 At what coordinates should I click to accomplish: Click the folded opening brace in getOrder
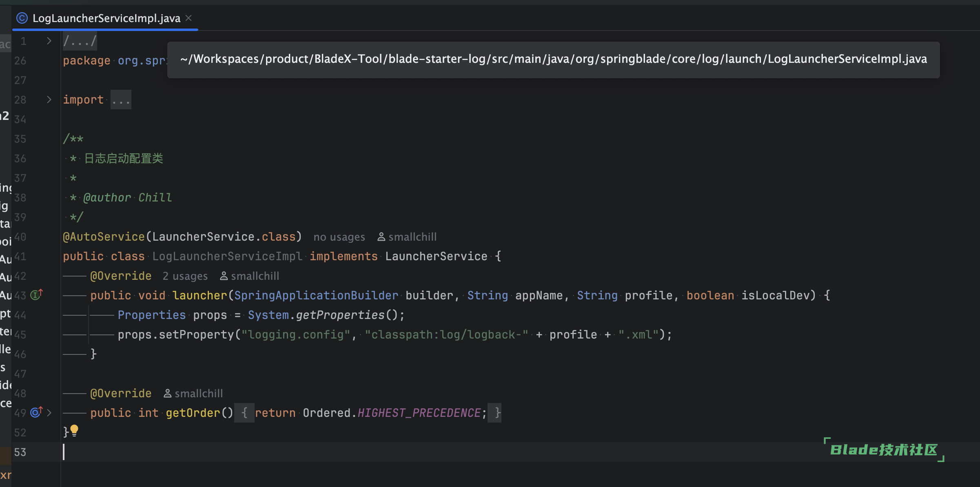[x=244, y=413]
